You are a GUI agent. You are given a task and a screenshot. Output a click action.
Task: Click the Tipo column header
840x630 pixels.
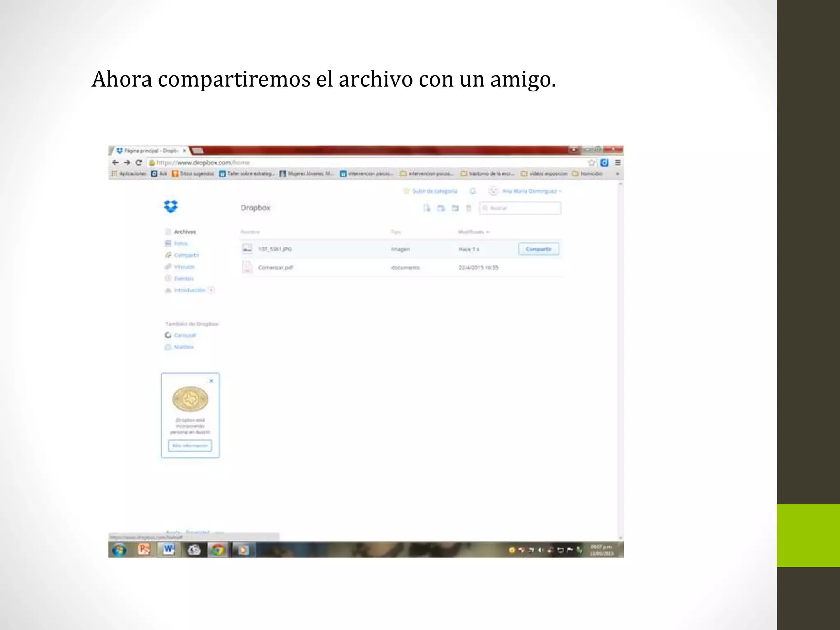[x=396, y=232]
